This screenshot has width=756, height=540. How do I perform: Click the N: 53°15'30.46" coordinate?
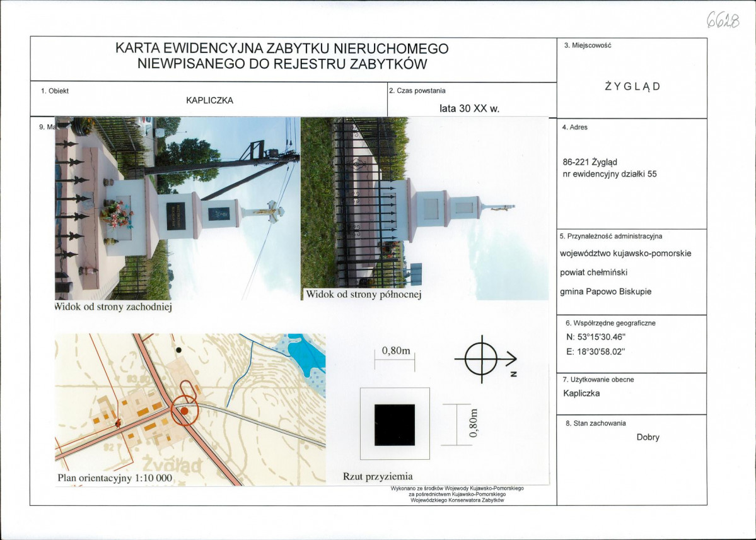click(x=595, y=337)
